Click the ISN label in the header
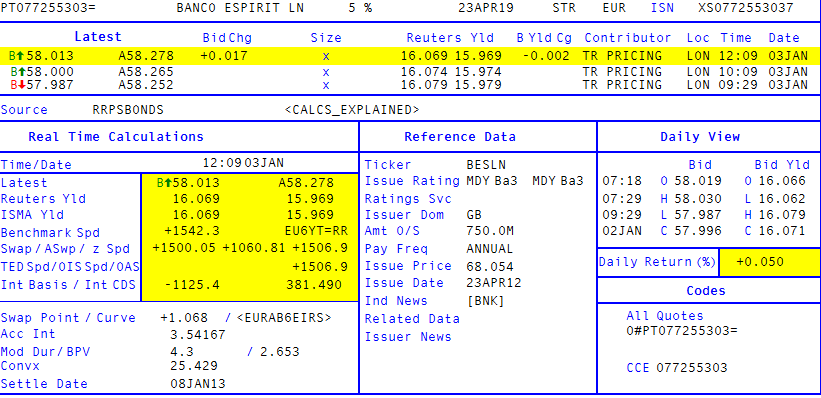The image size is (821, 398). pos(662,8)
